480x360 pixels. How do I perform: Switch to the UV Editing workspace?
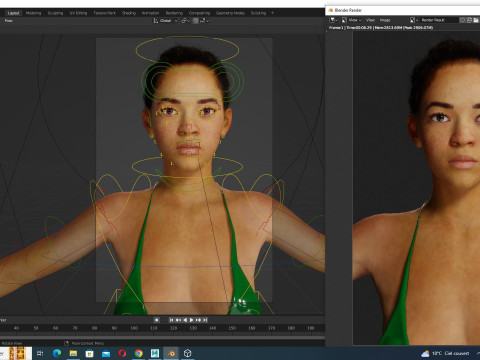78,13
